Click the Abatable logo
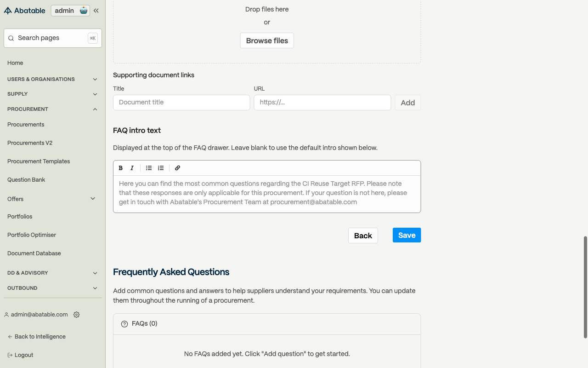588x368 pixels. click(25, 11)
